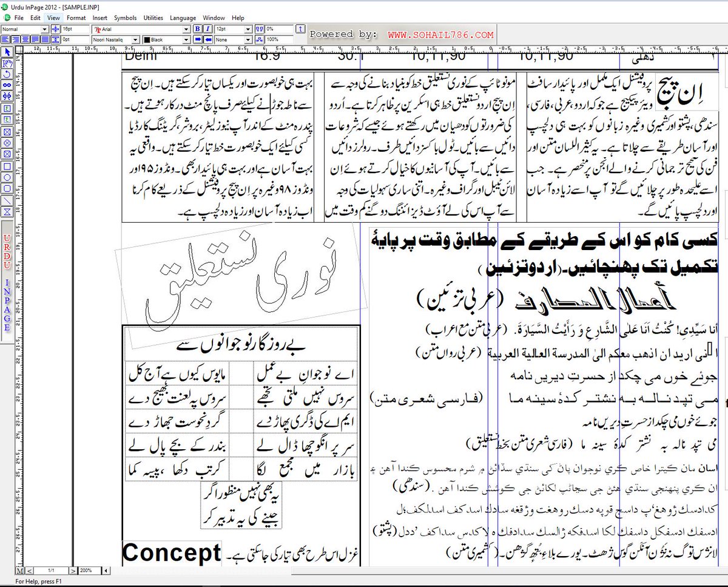Click the 100% word spacing field
Viewport: 728px width, 587px height.
pyautogui.click(x=278, y=39)
